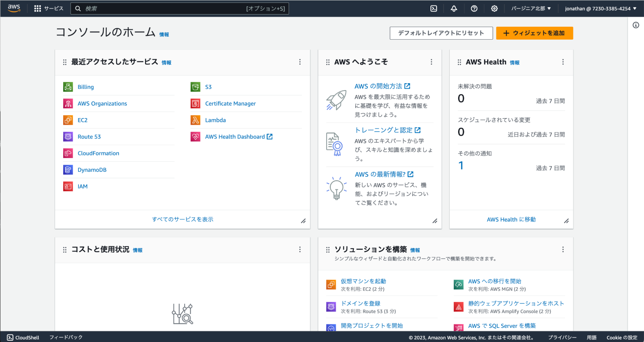Open the Certificate Manager link
Screen dimensions: 644x342
[230, 104]
